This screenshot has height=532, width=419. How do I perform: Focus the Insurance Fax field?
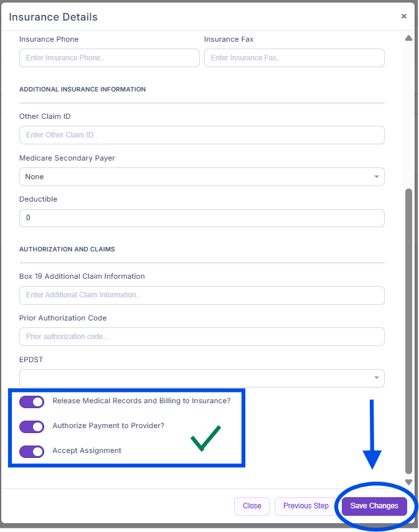tap(294, 58)
